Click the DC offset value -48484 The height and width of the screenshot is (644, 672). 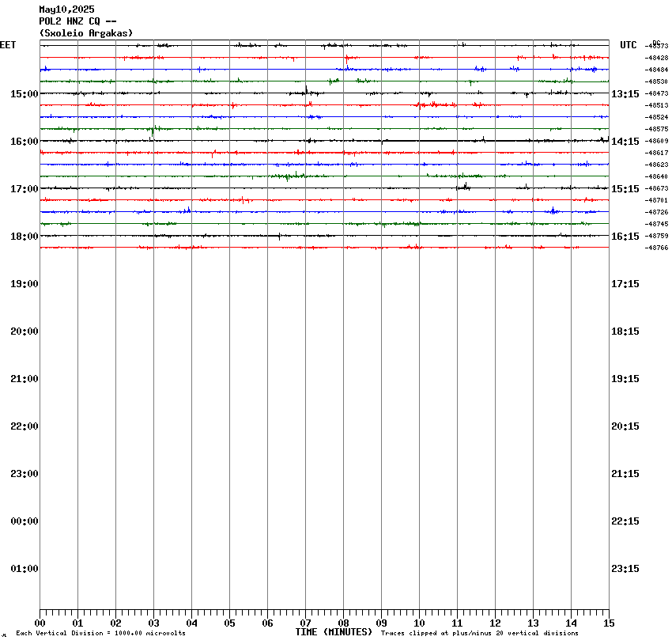tap(656, 70)
